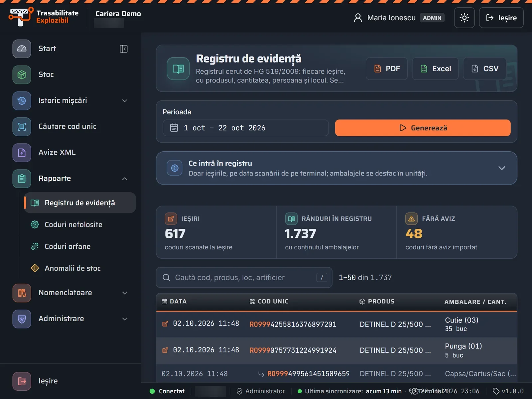Click the Cariera Demo site name
The image size is (532, 399).
[118, 14]
